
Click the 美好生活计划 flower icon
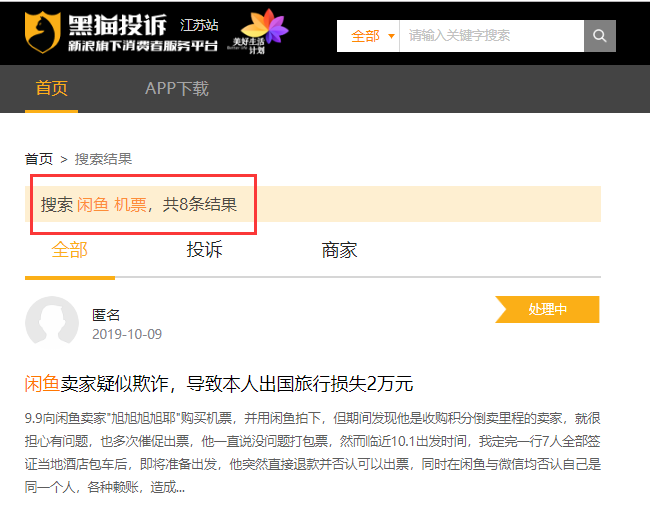(x=258, y=31)
